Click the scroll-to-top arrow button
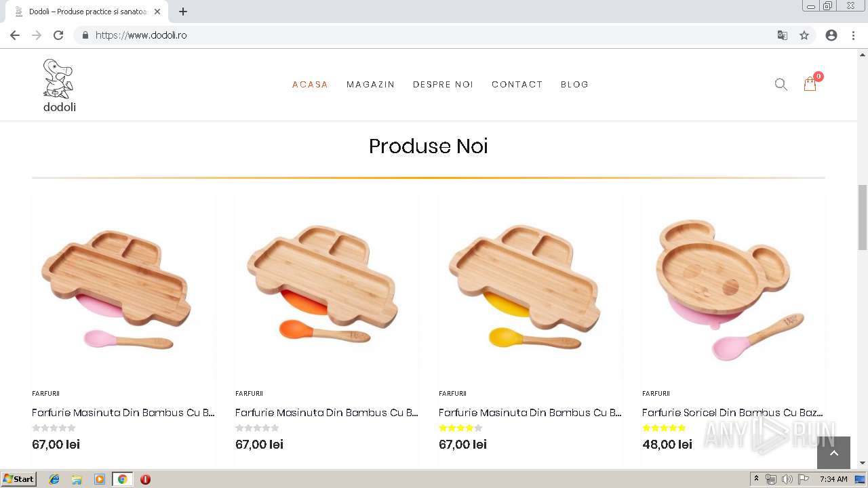The height and width of the screenshot is (488, 868). [x=833, y=453]
